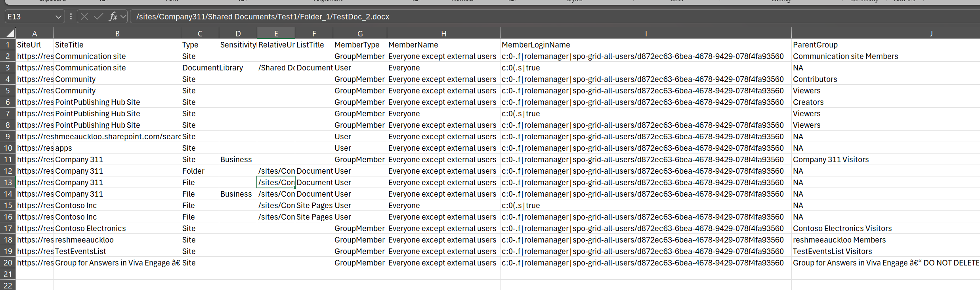980x290 pixels.
Task: Select row 7 header
Action: tap(8, 114)
